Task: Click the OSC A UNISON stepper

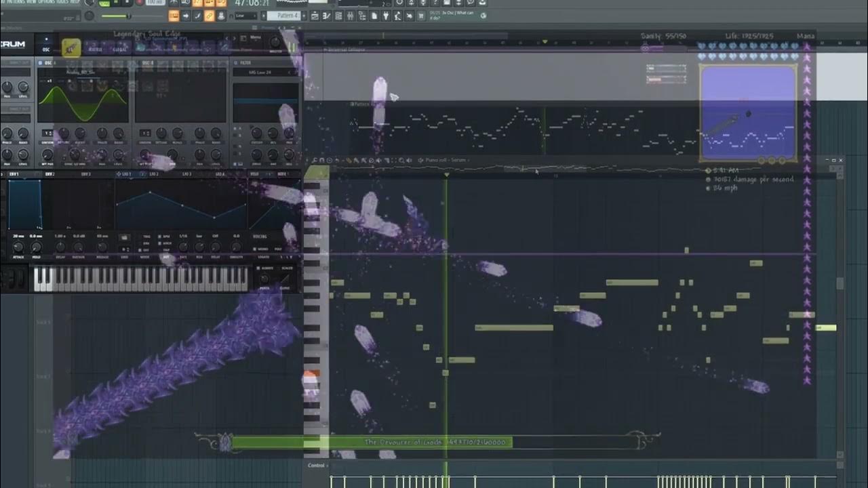Action: pyautogui.click(x=47, y=133)
